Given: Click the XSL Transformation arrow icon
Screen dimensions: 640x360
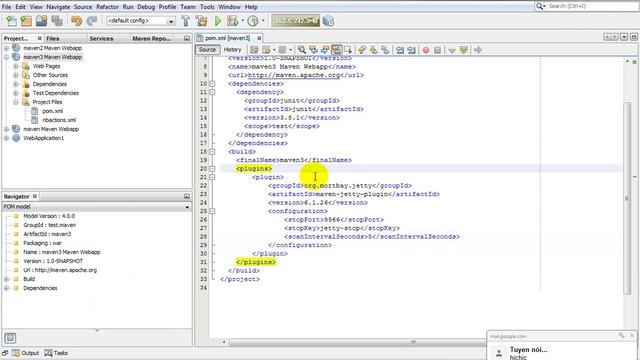Looking at the screenshot, I should [x=478, y=50].
